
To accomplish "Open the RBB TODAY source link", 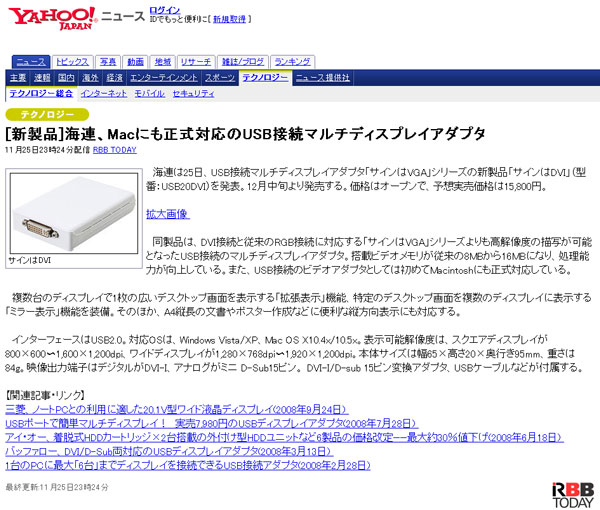I will point(115,150).
